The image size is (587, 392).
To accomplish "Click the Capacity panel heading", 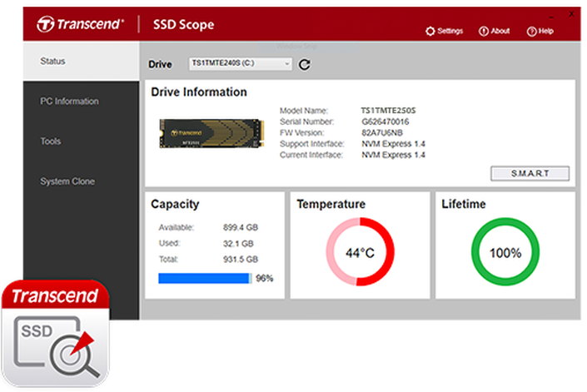I will 175,205.
